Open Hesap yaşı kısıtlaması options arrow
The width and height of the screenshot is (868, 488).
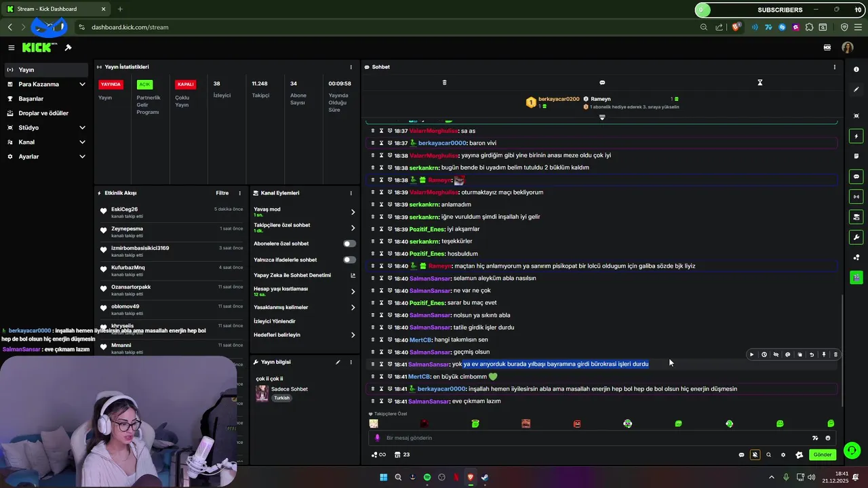click(x=353, y=291)
